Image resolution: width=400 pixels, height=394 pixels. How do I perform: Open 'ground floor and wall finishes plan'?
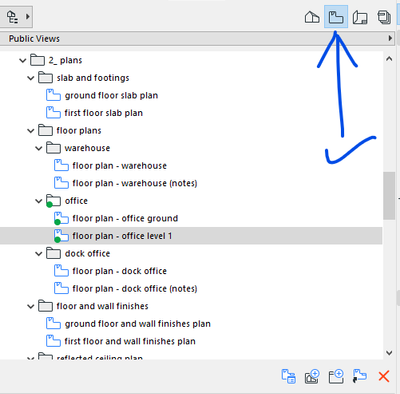138,324
